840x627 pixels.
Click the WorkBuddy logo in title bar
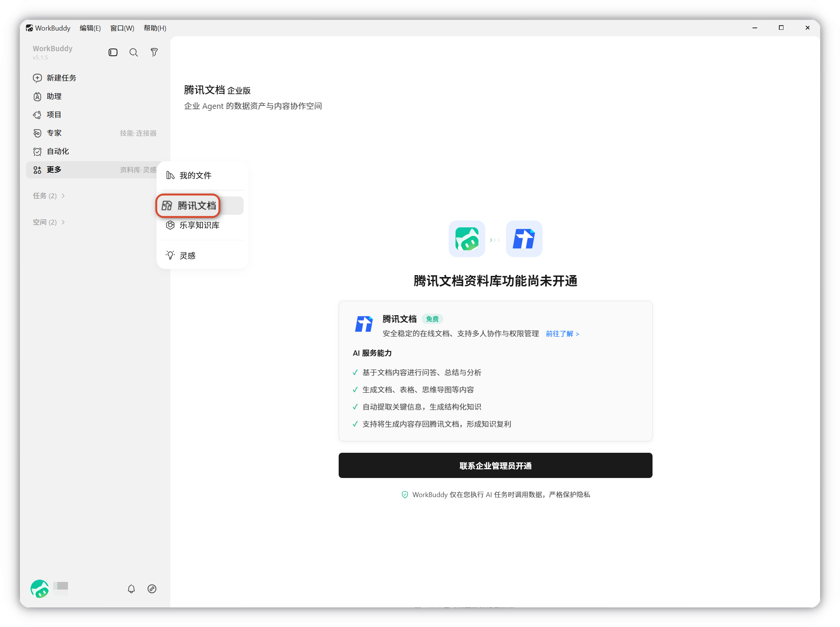click(29, 28)
